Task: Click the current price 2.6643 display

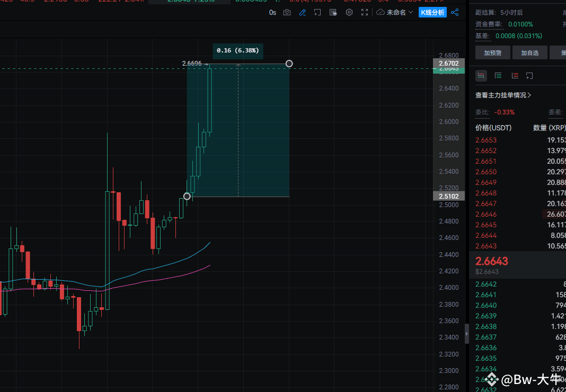Action: [x=492, y=261]
